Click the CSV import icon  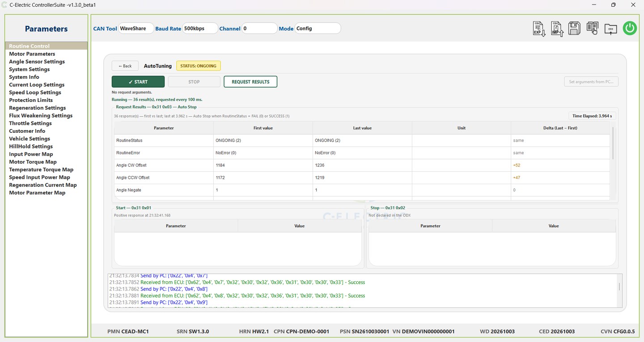click(557, 29)
